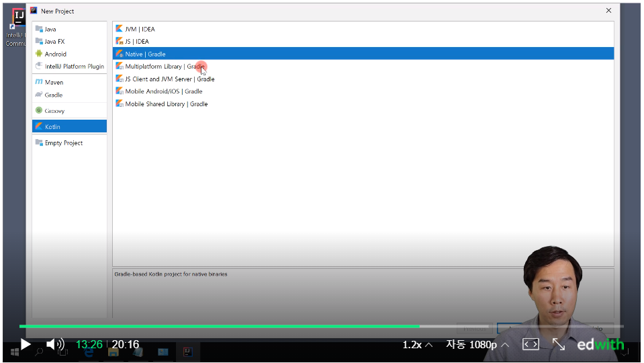Open the edwith logo link
This screenshot has height=363, width=644.
(x=600, y=344)
